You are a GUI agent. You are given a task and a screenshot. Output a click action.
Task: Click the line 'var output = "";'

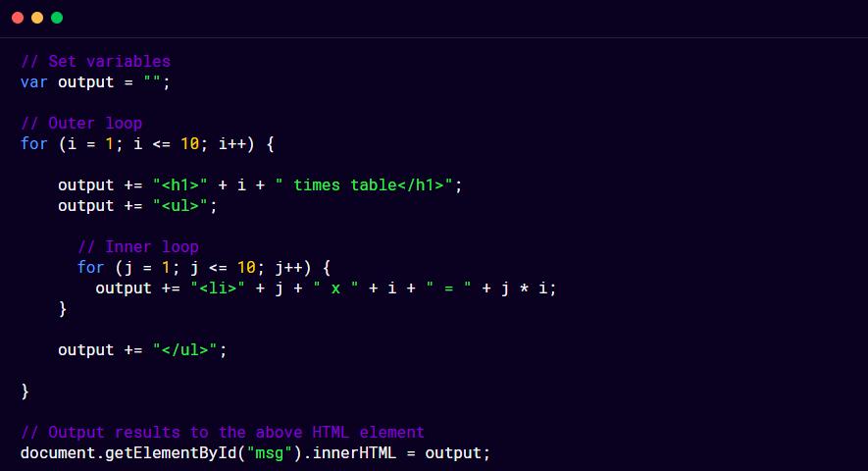coord(95,82)
